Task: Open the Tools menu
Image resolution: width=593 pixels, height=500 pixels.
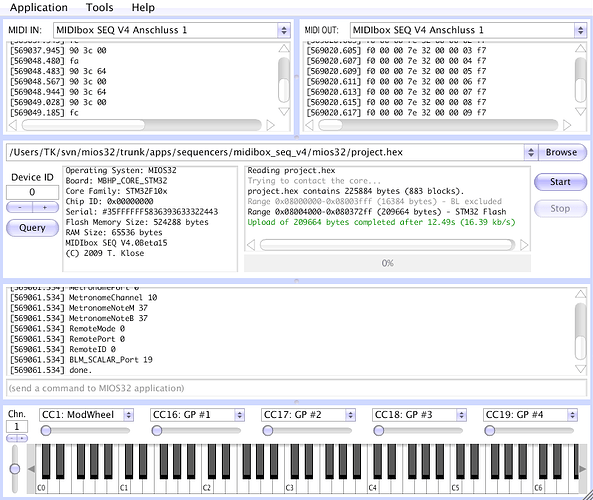Action: 99,7
